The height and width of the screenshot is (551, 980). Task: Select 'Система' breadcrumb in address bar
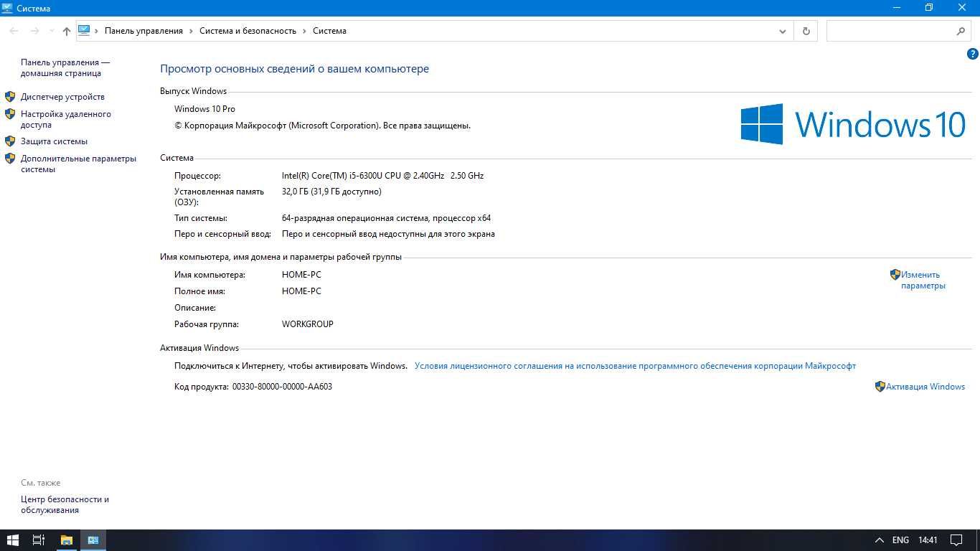pos(329,31)
